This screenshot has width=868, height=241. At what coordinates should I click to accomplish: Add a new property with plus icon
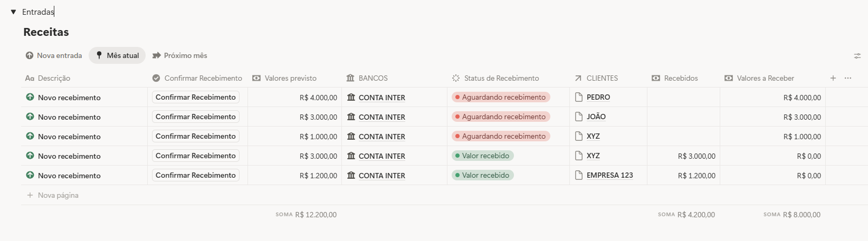pyautogui.click(x=833, y=78)
